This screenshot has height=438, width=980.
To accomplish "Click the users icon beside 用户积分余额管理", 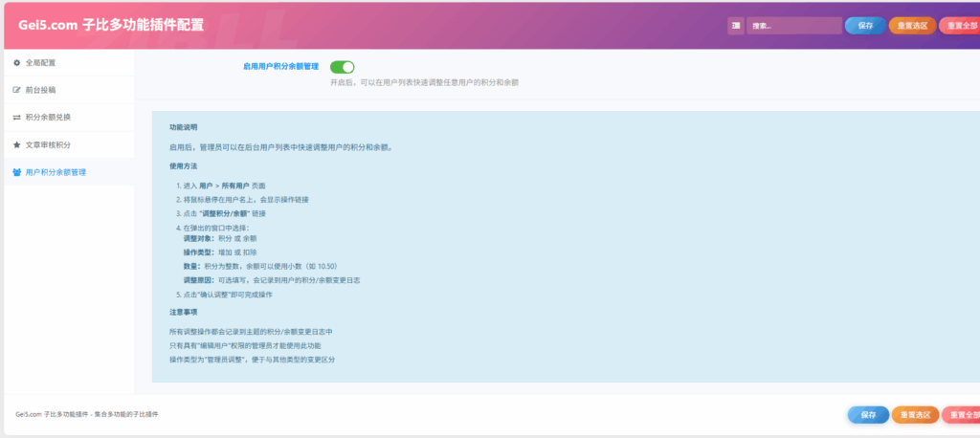I will pos(17,172).
